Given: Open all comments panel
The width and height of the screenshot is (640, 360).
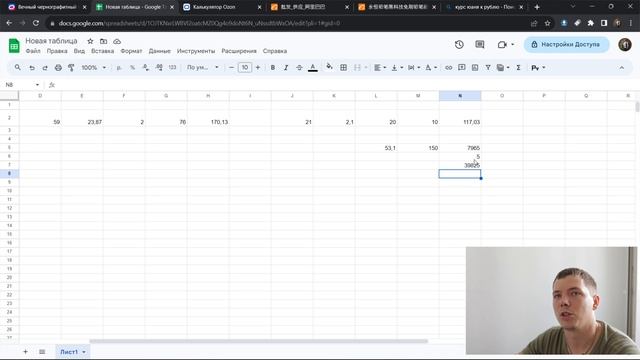Looking at the screenshot, I should (x=480, y=44).
